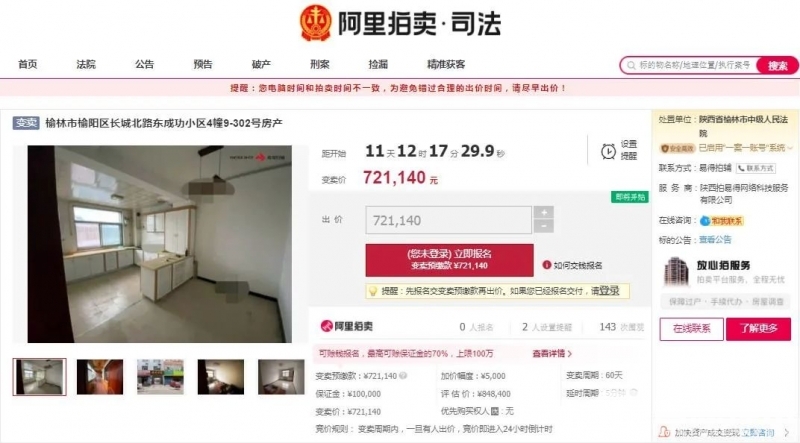Screen dimensions: 800x443
Task: Decrease bid with the minus stepper
Action: (x=544, y=226)
